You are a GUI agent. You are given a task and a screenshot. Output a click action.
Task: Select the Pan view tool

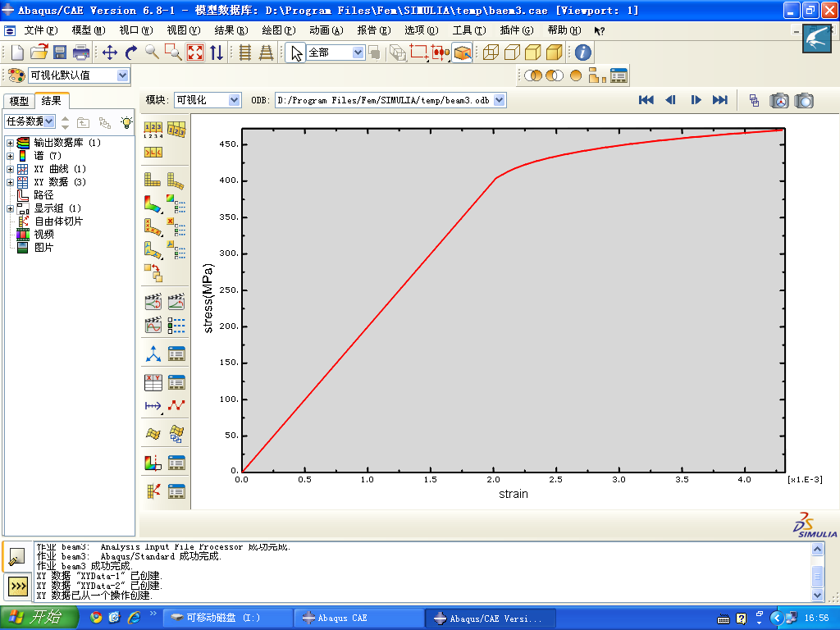point(110,52)
